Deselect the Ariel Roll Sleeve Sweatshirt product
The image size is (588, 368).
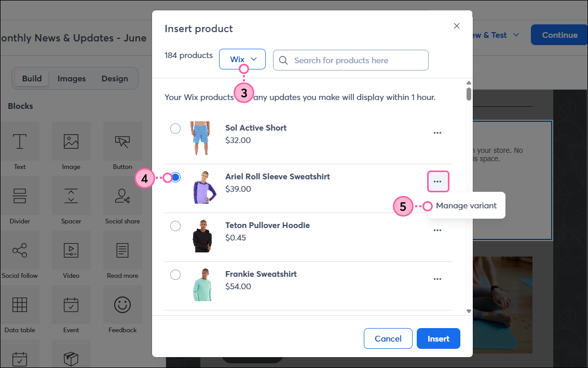click(175, 177)
